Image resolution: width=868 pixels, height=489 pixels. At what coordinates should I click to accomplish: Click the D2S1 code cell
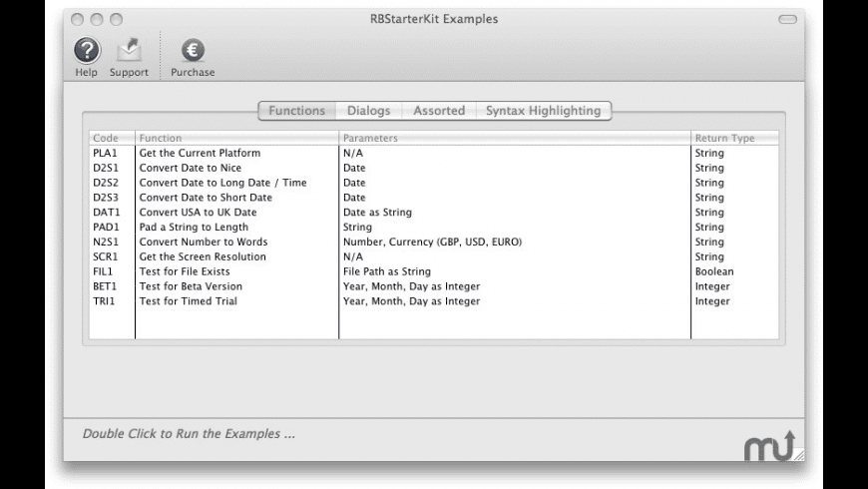(x=105, y=168)
